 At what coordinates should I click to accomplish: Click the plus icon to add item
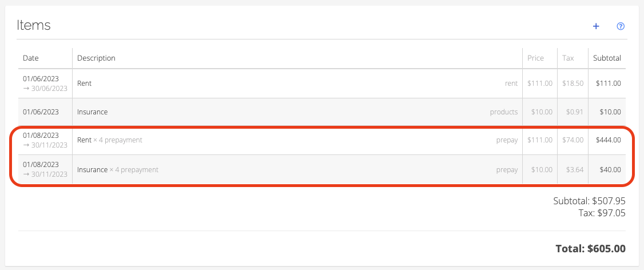[596, 26]
